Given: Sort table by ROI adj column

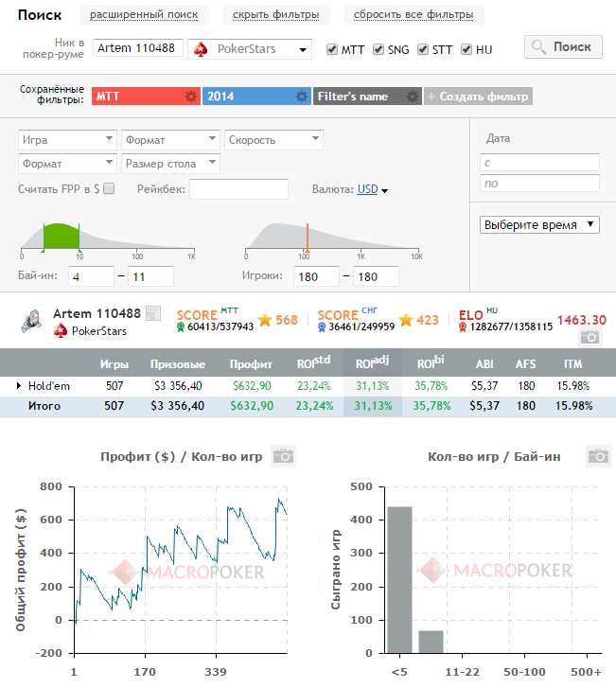Looking at the screenshot, I should 372,362.
